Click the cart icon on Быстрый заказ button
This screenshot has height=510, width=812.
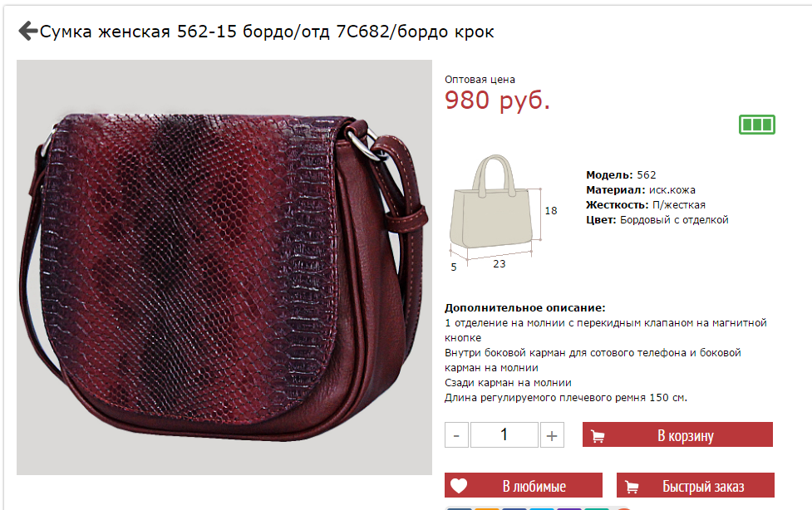coord(632,487)
